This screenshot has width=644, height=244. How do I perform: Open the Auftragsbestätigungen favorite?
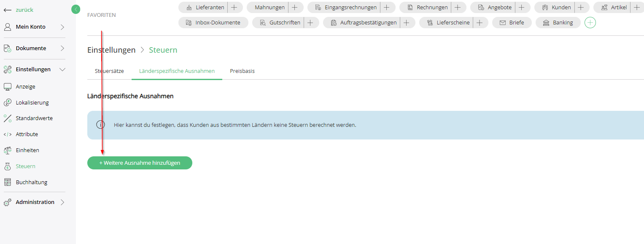364,23
